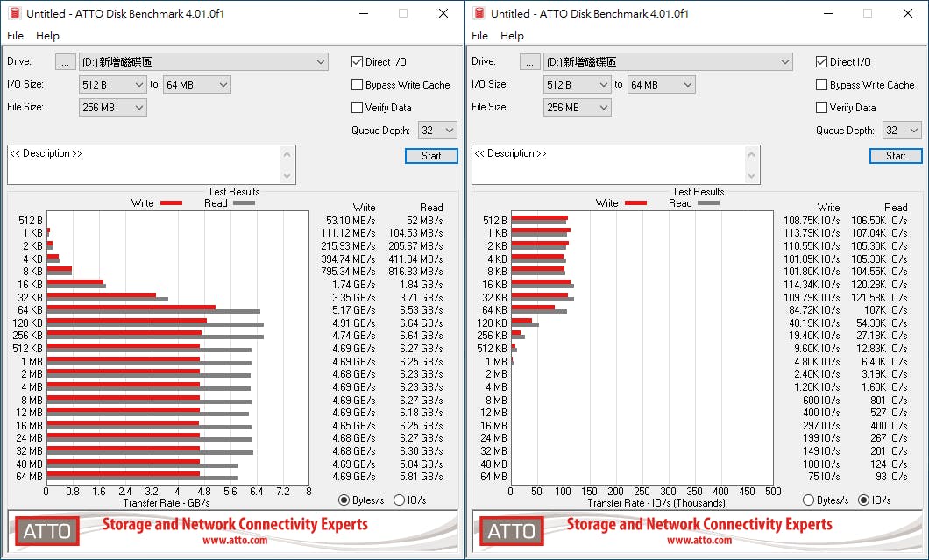Click 5.17 GB/s write value for 64 KB
This screenshot has height=560, width=929.
coord(354,310)
